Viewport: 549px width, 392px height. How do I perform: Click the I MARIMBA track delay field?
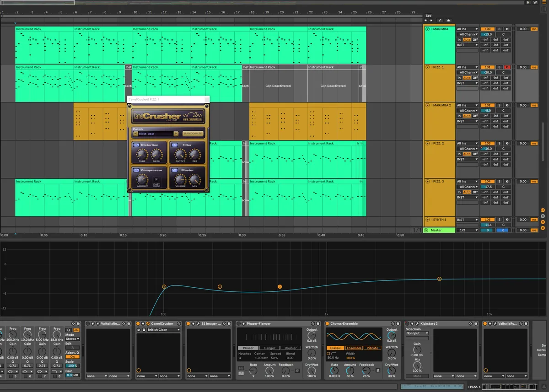[523, 29]
